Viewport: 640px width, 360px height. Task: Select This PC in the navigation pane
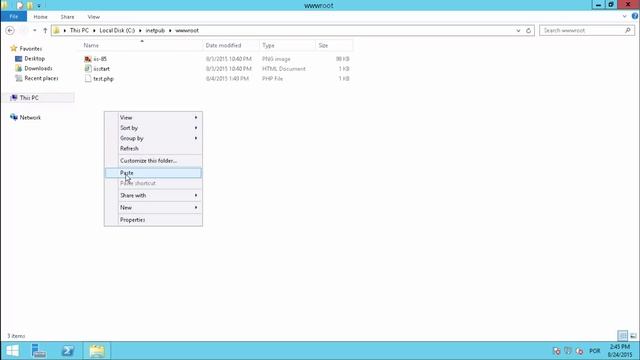tap(29, 98)
